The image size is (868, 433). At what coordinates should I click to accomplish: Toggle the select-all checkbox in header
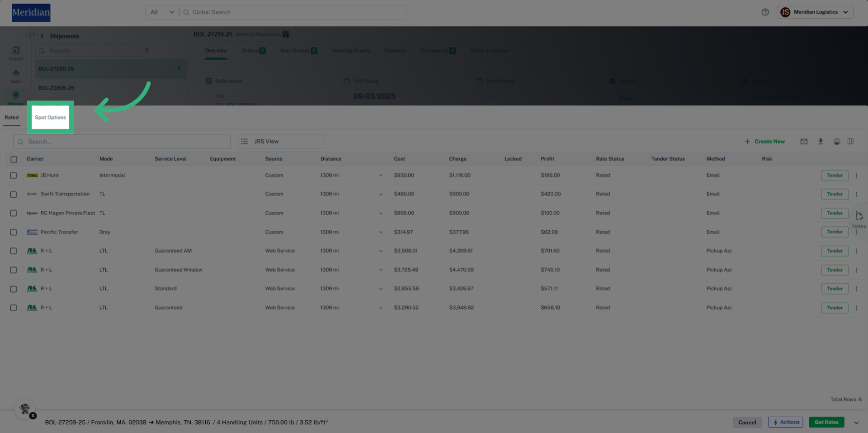click(14, 159)
